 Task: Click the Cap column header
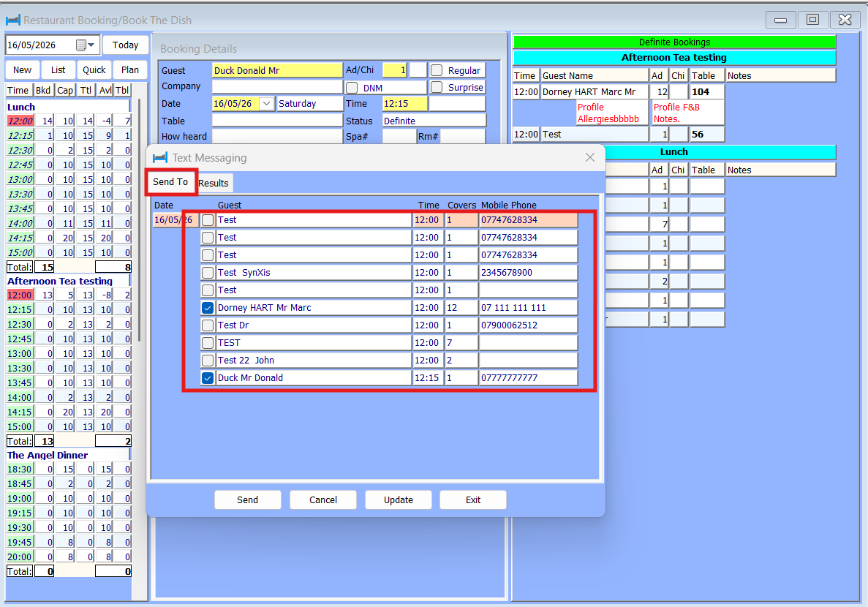pos(65,90)
